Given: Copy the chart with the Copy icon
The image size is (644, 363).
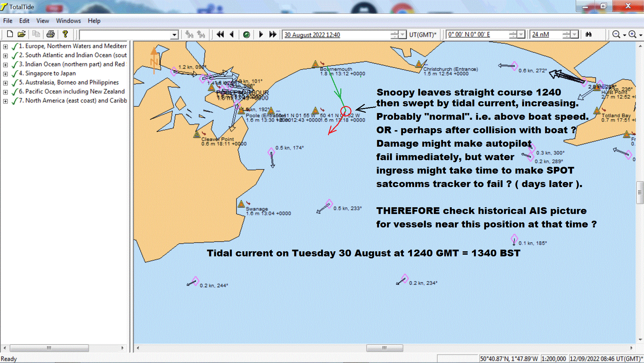Looking at the screenshot, I should click(x=36, y=34).
